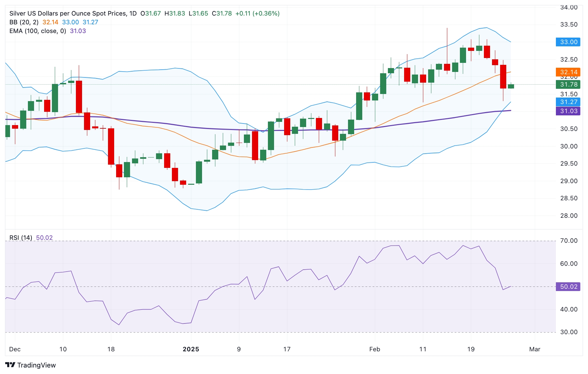The width and height of the screenshot is (588, 374).
Task: Click the blue 31.27 lower band price tag
Action: click(569, 102)
